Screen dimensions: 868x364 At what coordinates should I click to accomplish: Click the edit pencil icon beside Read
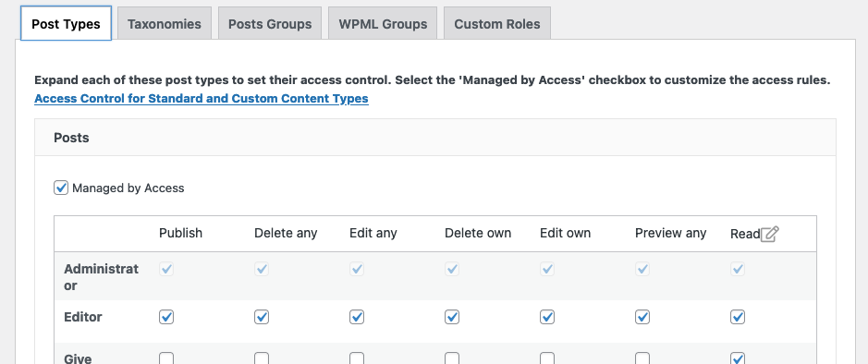click(x=769, y=234)
